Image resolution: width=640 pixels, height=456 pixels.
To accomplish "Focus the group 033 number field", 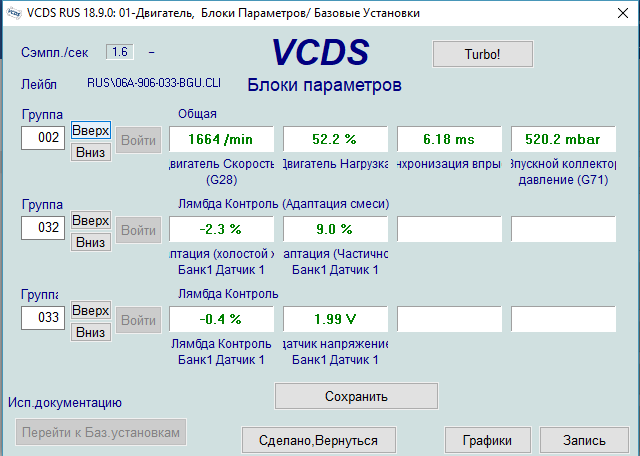I will [43, 318].
